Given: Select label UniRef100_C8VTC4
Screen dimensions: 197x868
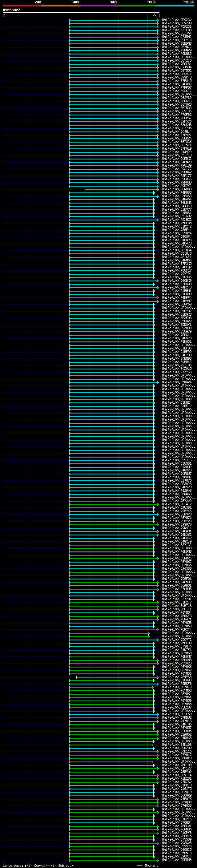Looking at the screenshot, I should [177, 775].
